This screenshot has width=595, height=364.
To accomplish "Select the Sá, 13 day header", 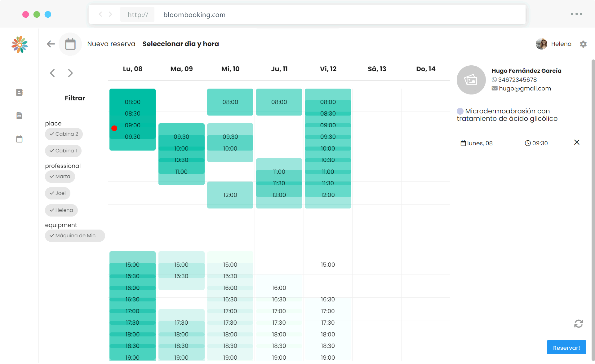I will [377, 69].
